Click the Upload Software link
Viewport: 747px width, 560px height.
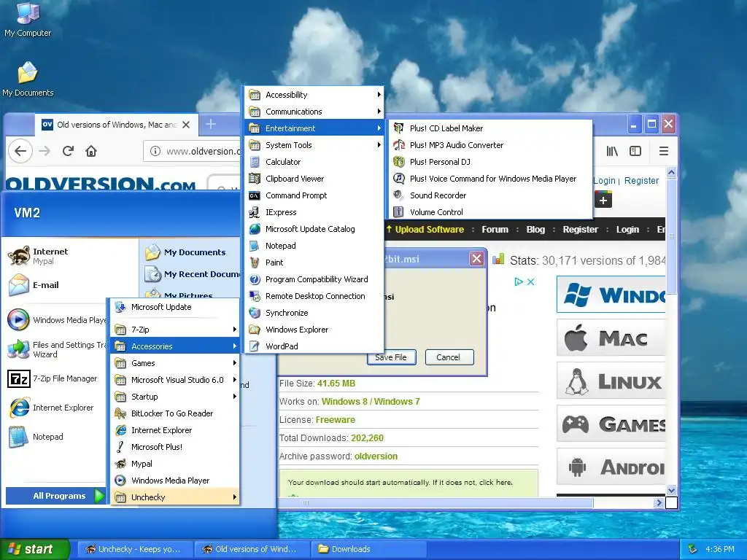(x=425, y=230)
